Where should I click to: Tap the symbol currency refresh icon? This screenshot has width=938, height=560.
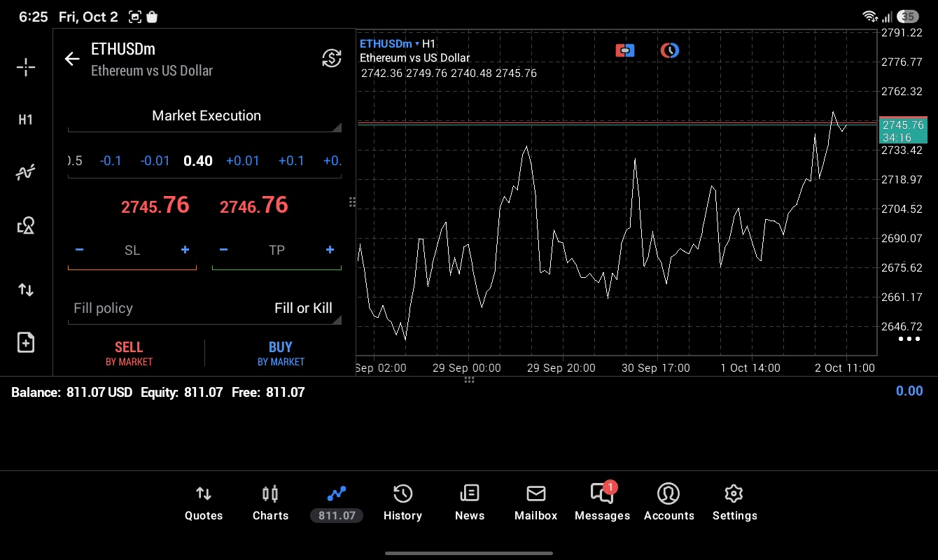point(332,58)
